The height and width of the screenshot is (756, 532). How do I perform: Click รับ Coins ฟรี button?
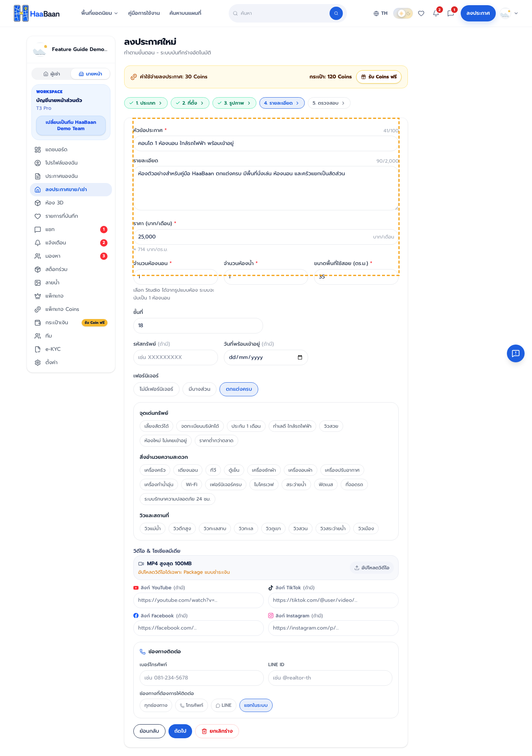click(x=379, y=77)
